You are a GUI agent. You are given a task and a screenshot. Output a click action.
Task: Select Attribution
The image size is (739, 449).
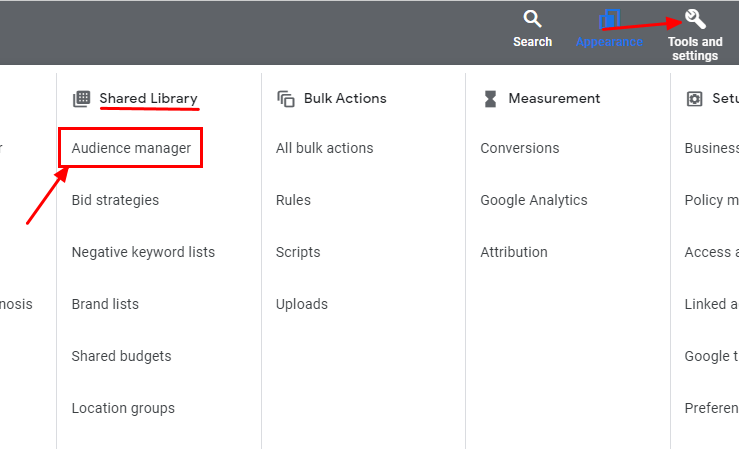click(514, 252)
